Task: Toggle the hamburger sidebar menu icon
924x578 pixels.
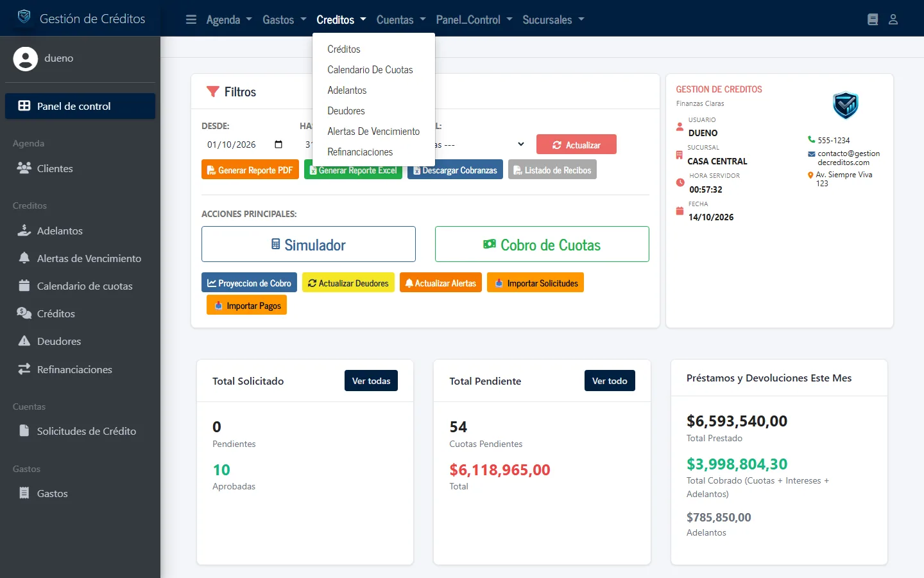Action: point(191,19)
